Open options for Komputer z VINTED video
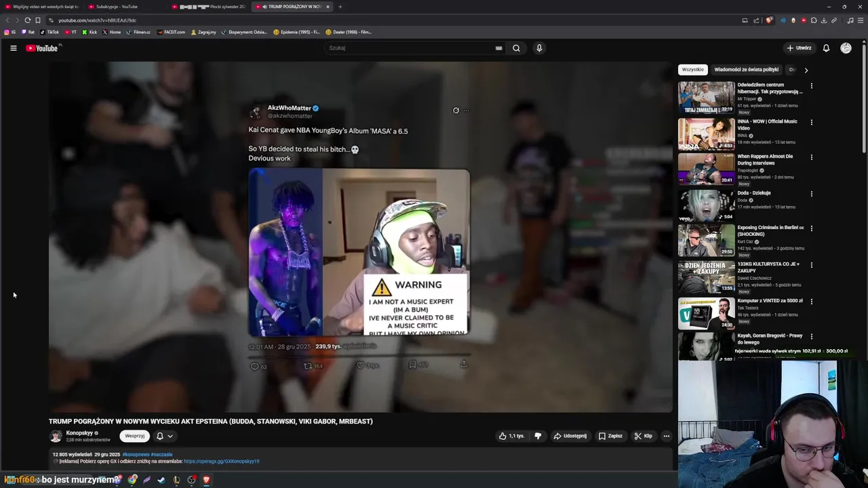868x488 pixels. pyautogui.click(x=811, y=302)
